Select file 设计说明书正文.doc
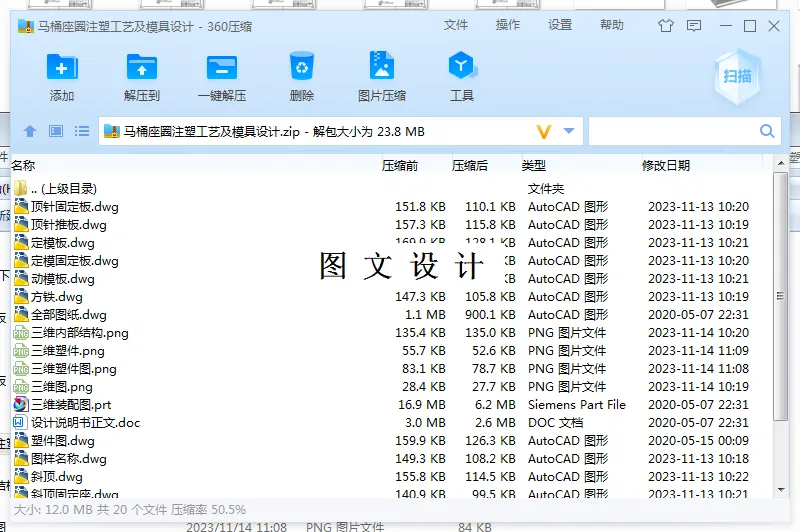The width and height of the screenshot is (800, 532). tap(391, 423)
